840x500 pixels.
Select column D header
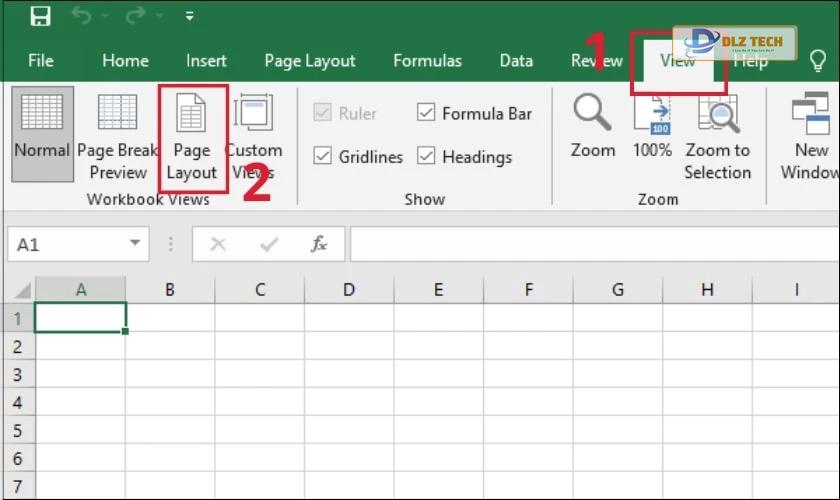pos(349,290)
